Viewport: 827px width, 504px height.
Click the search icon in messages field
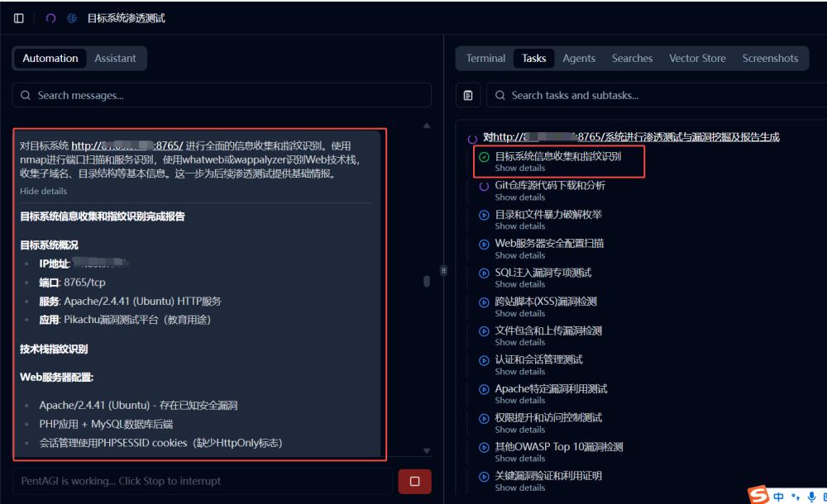[25, 95]
